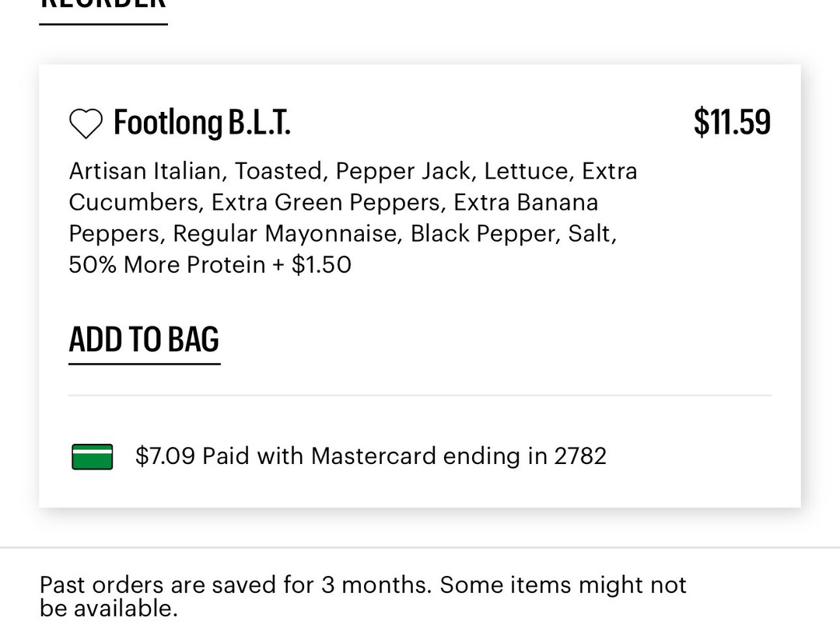Tap the ADD TO BAG button
Image resolution: width=840 pixels, height=628 pixels.
point(144,340)
